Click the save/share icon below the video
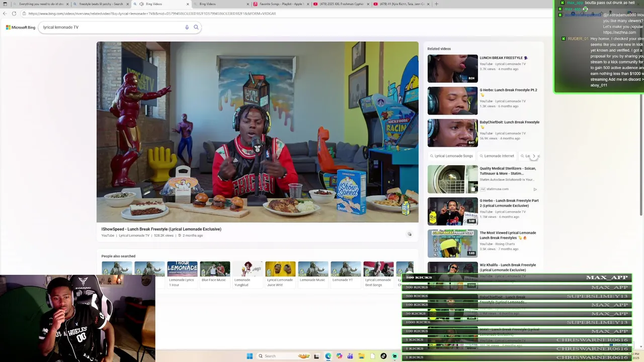The height and width of the screenshot is (362, 644). 410,234
